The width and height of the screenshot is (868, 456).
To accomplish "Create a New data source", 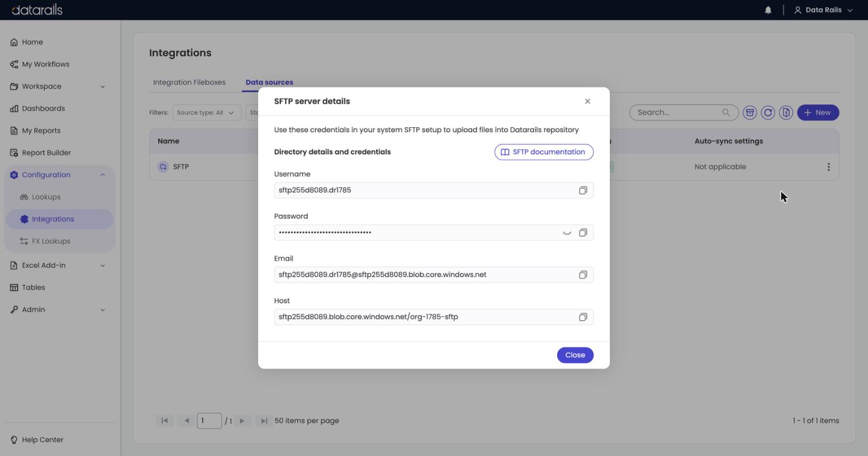I will coord(818,112).
